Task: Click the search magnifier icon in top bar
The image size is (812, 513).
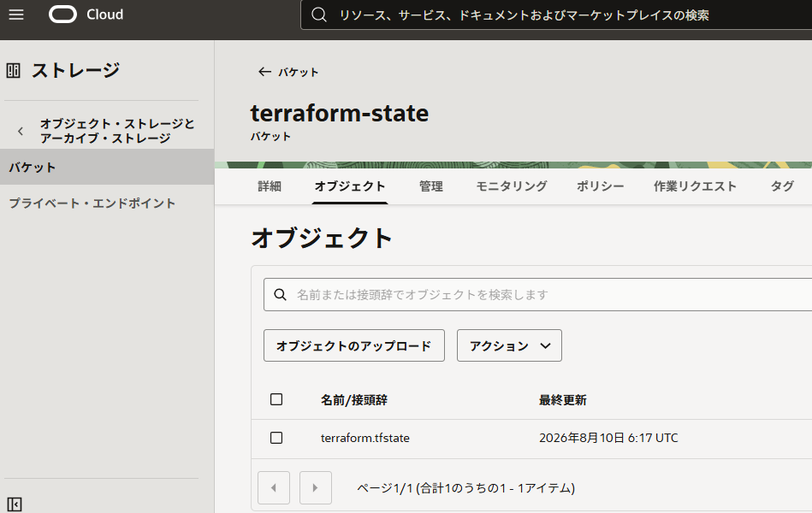Action: [319, 15]
